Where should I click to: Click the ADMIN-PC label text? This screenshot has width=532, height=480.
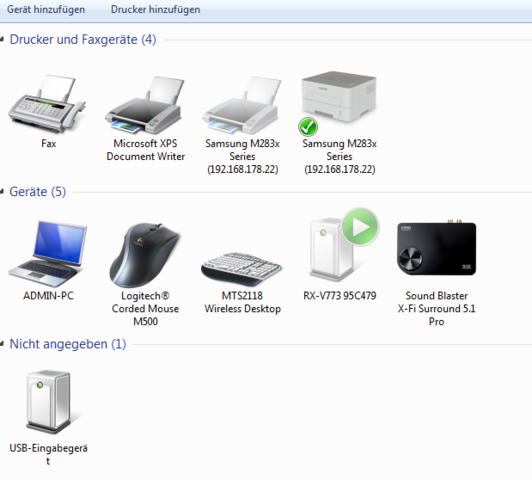[x=48, y=296]
